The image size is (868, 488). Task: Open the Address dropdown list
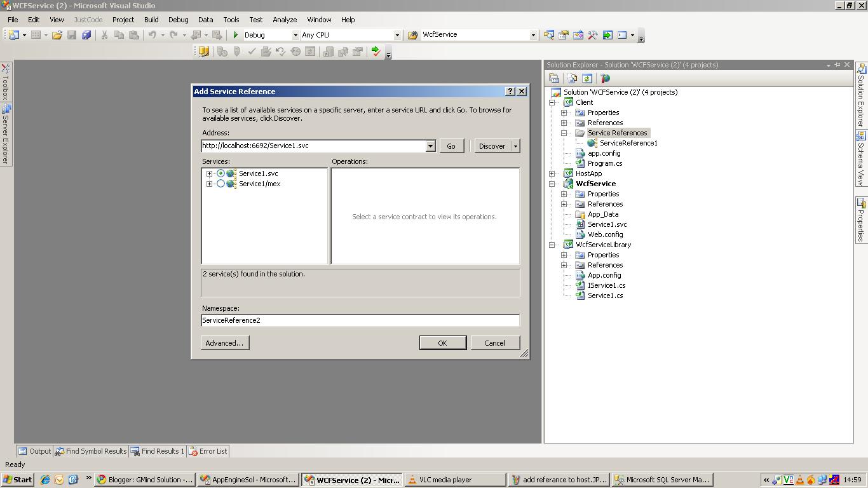[x=430, y=146]
